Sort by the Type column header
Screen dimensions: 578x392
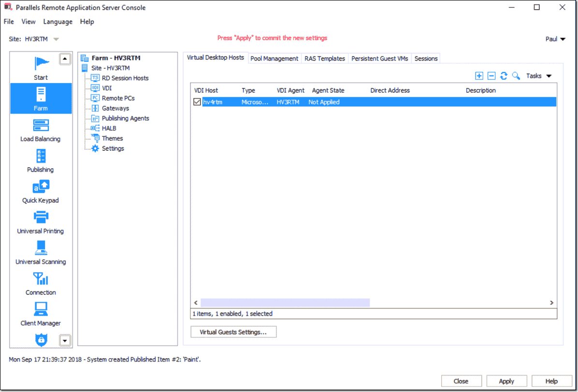pyautogui.click(x=248, y=90)
